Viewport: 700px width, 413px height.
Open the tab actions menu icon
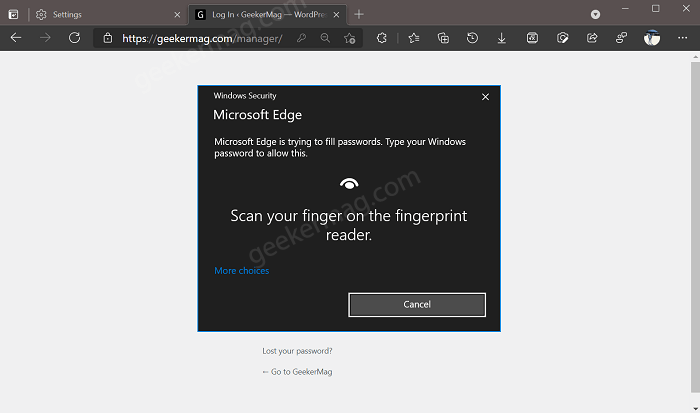tap(13, 14)
